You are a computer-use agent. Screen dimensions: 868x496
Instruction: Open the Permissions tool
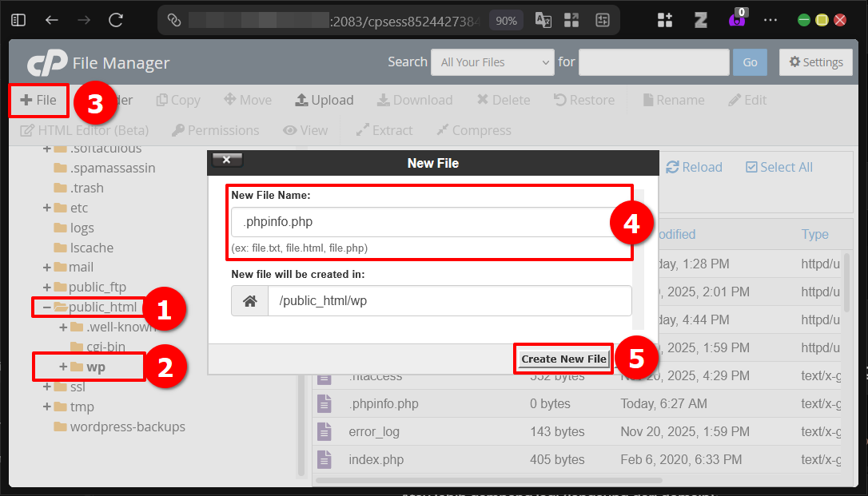pyautogui.click(x=214, y=130)
